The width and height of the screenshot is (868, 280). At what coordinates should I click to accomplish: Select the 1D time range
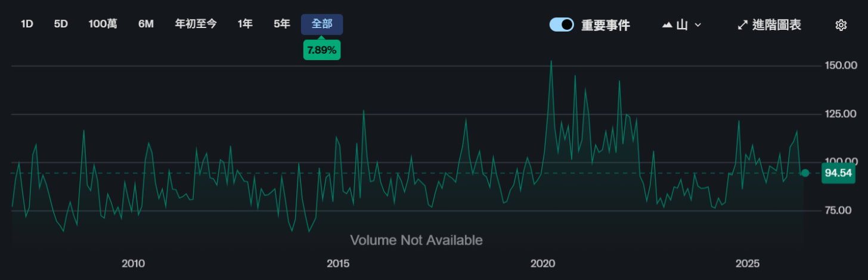27,24
